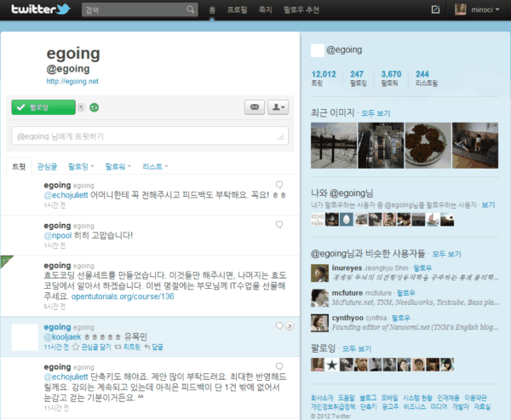Click 모두 보기 next to similar users
Viewport: 511px width, 420px height.
click(x=446, y=254)
